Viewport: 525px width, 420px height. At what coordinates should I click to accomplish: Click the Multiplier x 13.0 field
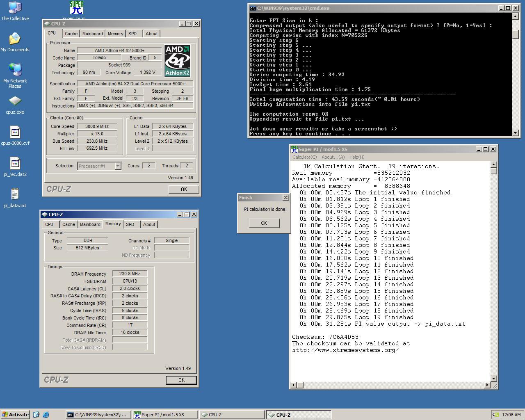[97, 134]
